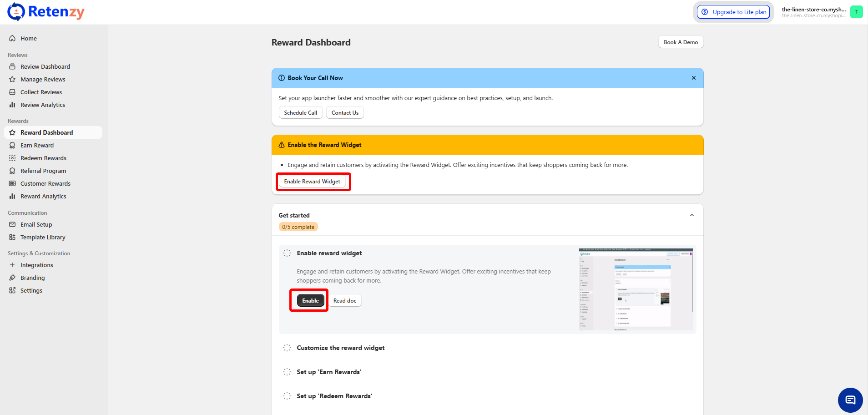Open the account avatar in header

(856, 12)
